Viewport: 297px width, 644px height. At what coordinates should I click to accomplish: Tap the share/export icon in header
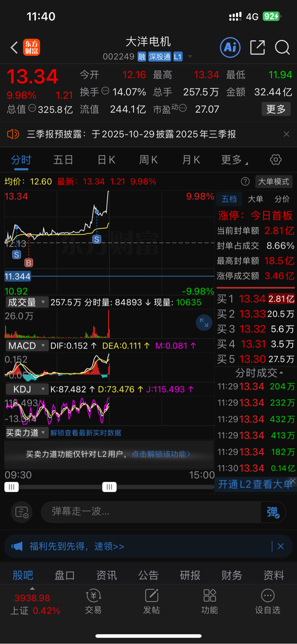pos(257,47)
